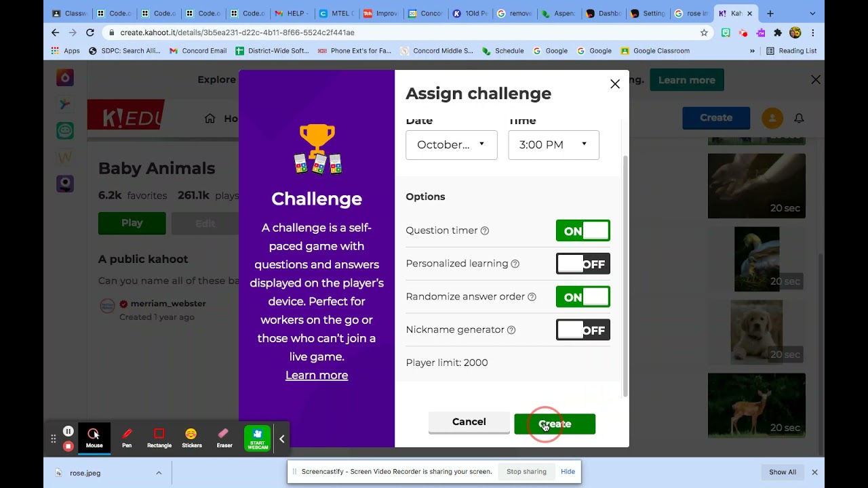The image size is (868, 488).
Task: Click Show All downloads
Action: point(783,472)
